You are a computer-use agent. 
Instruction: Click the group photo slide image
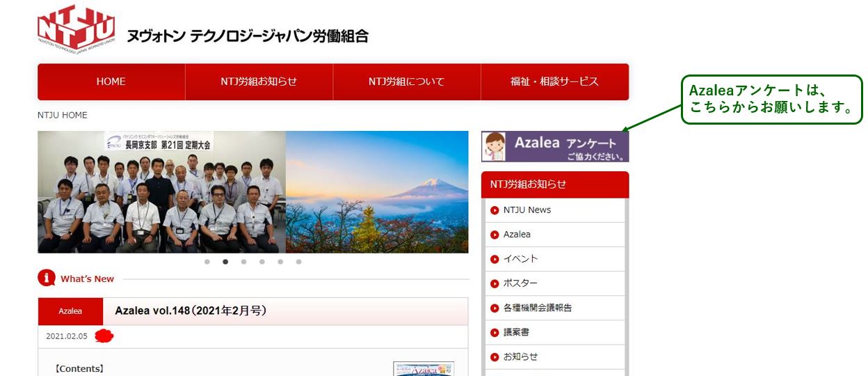(x=161, y=192)
